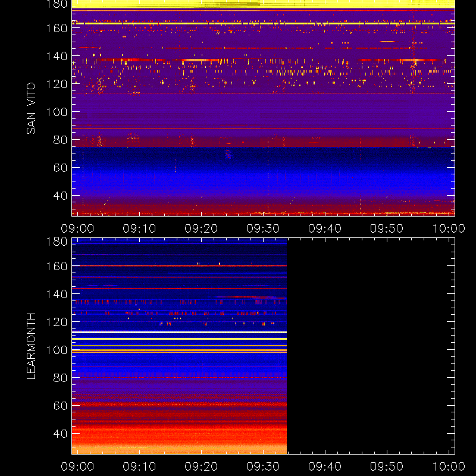Click the 09:10 time label under the Learmonth plot
The width and height of the screenshot is (476, 476).
pos(139,466)
